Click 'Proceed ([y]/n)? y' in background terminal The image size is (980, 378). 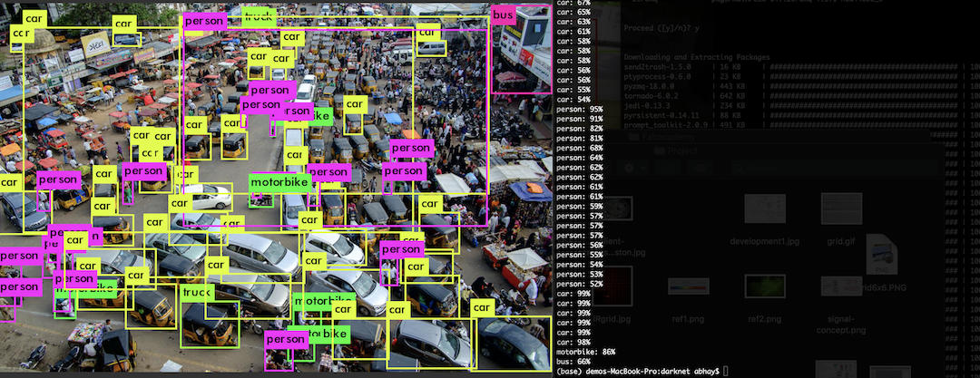pos(661,29)
